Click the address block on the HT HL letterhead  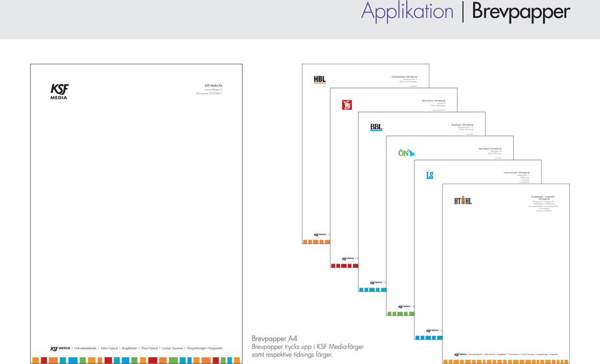point(543,204)
